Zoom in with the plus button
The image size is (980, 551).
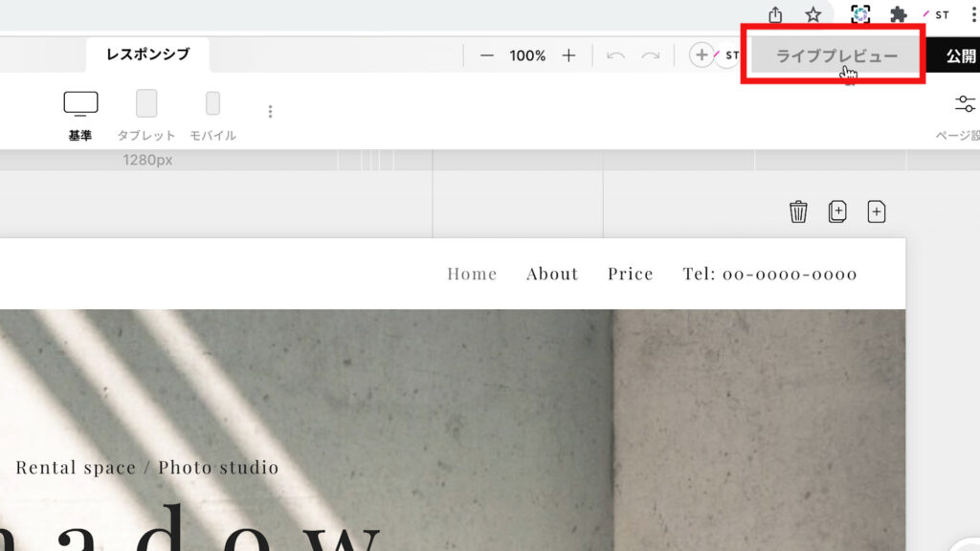[568, 55]
